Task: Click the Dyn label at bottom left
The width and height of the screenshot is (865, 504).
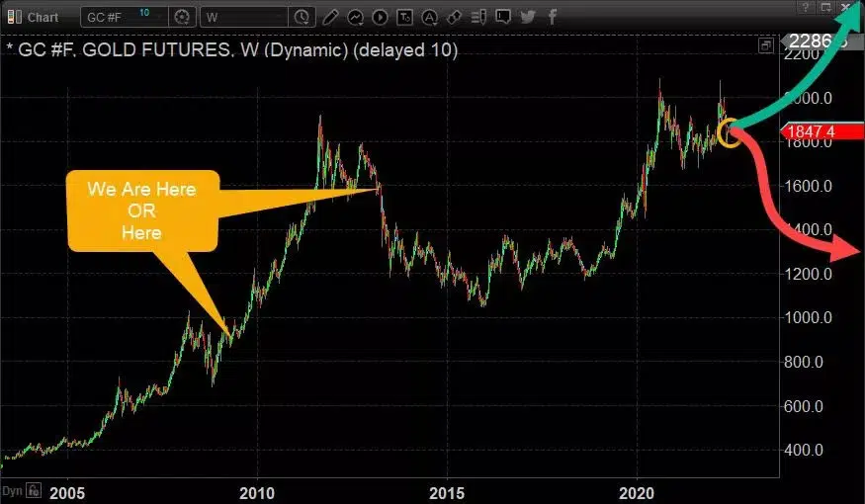Action: [12, 490]
